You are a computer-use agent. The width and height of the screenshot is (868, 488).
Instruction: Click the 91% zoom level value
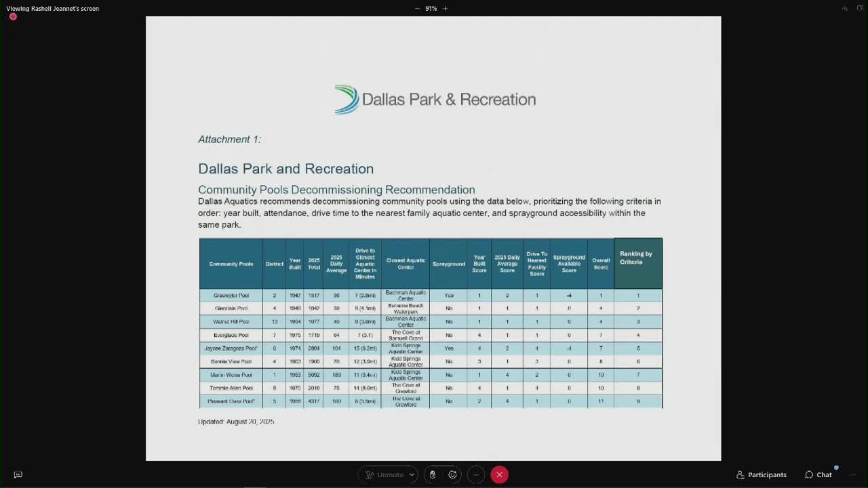(x=431, y=8)
